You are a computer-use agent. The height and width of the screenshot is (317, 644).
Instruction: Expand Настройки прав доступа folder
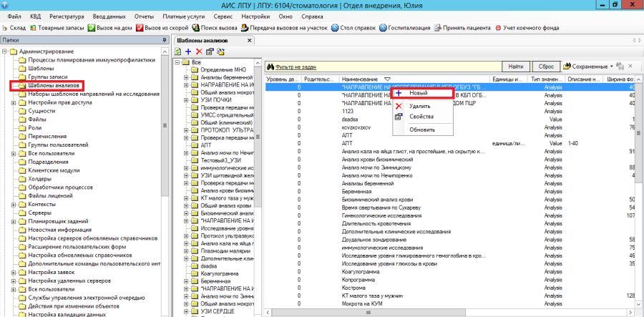coord(14,102)
